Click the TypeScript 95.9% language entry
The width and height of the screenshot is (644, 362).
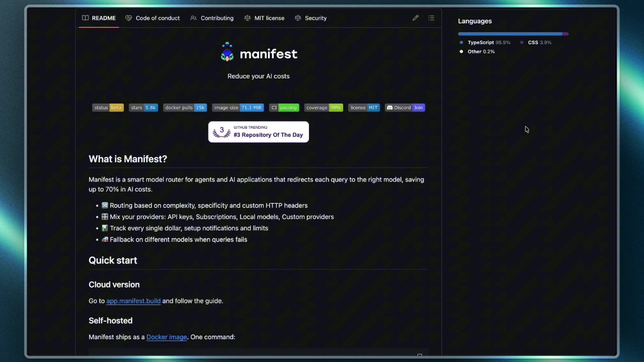485,43
